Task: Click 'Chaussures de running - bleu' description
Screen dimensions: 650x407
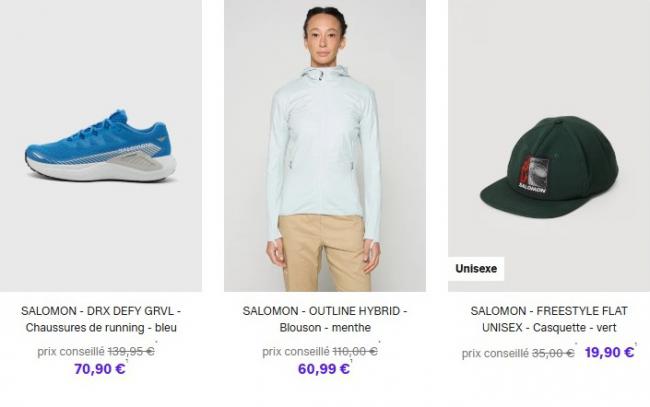Action: pyautogui.click(x=101, y=327)
